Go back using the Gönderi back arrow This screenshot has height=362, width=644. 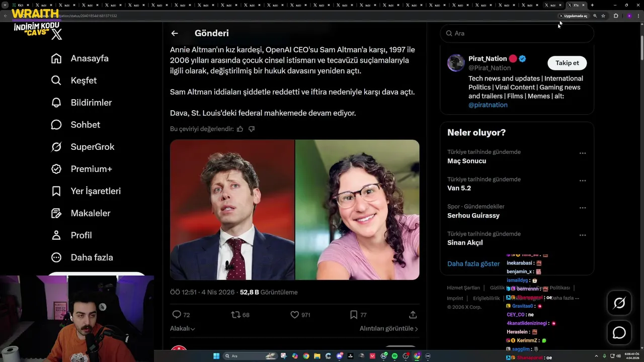(175, 33)
